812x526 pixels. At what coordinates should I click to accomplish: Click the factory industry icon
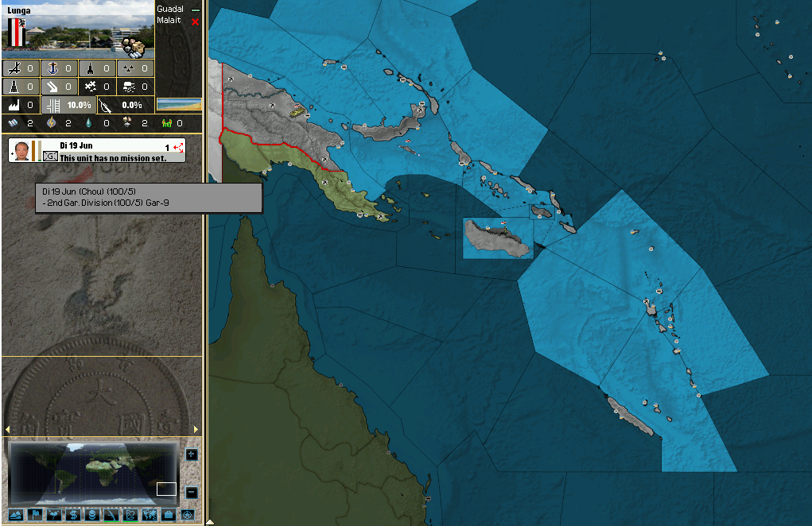(14, 105)
